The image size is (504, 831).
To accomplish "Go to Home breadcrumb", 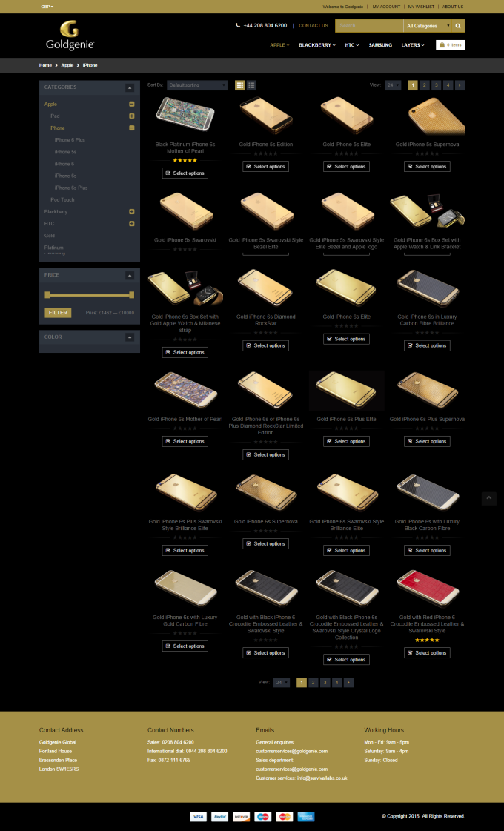I will pyautogui.click(x=45, y=65).
